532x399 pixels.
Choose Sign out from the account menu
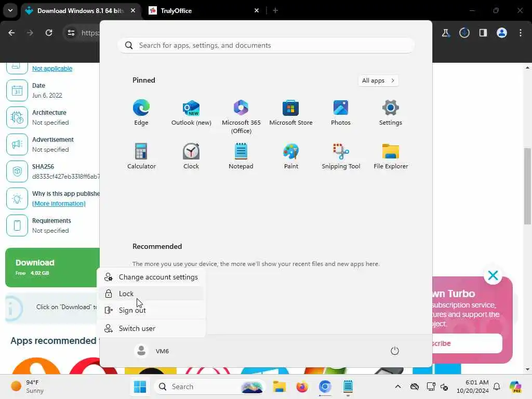coord(151,310)
